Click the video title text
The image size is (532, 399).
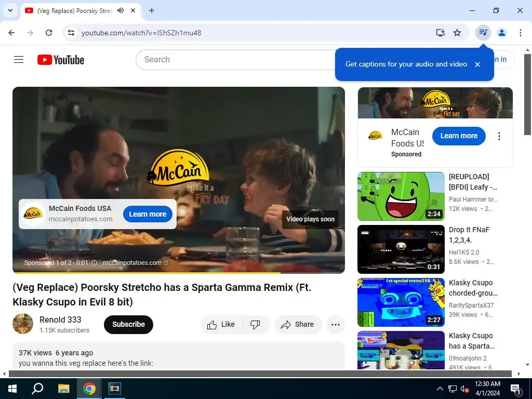click(162, 295)
